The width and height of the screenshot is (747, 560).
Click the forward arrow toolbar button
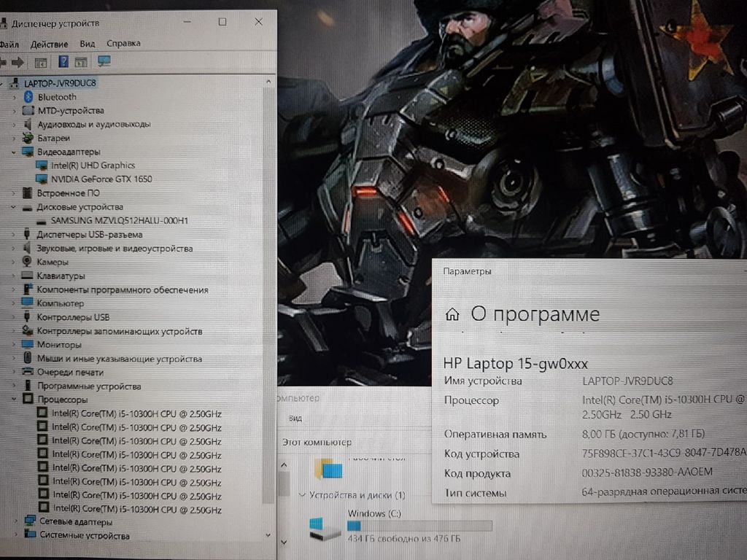point(17,63)
